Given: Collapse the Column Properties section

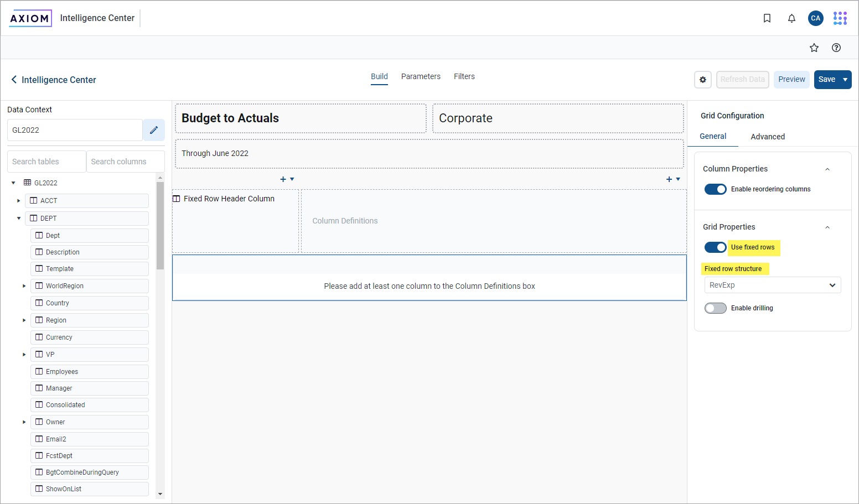Looking at the screenshot, I should point(827,169).
